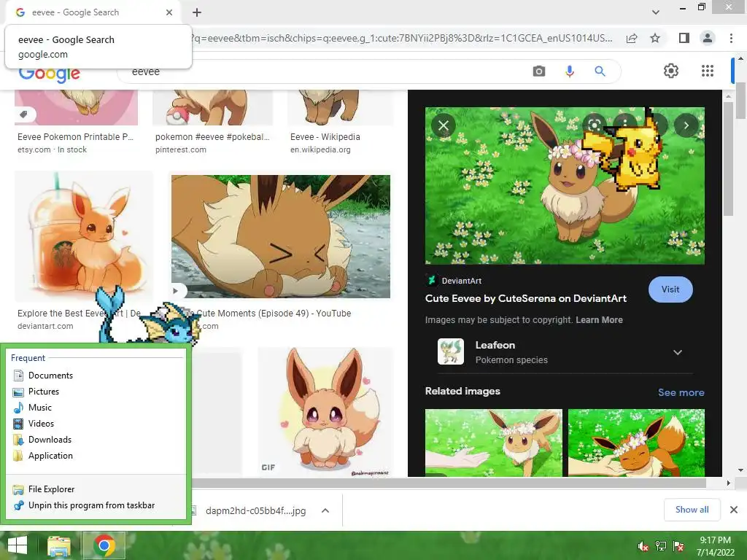
Task: Click See more related images
Action: (681, 392)
